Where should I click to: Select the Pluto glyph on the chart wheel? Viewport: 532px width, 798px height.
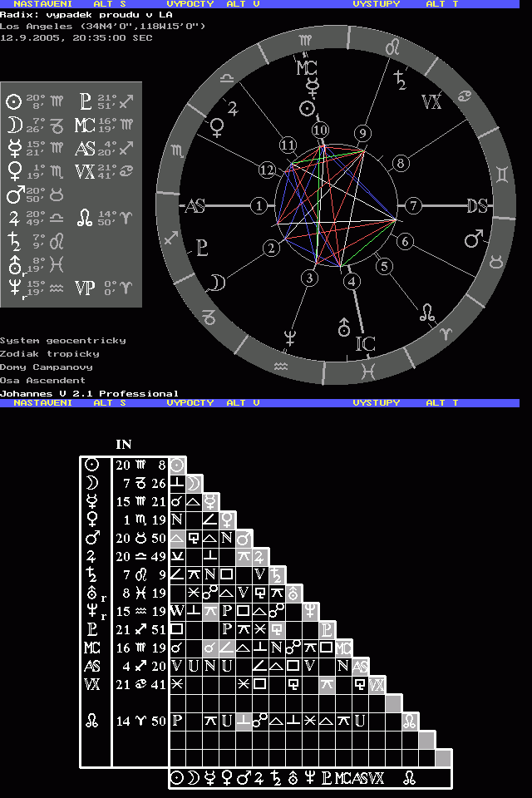coord(201,246)
